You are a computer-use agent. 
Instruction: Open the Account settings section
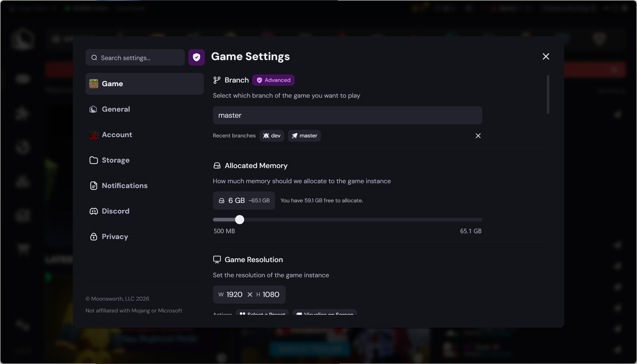coord(117,135)
